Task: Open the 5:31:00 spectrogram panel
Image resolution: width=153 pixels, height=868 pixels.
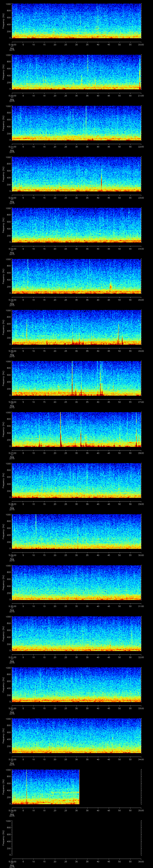Action: pos(76,633)
